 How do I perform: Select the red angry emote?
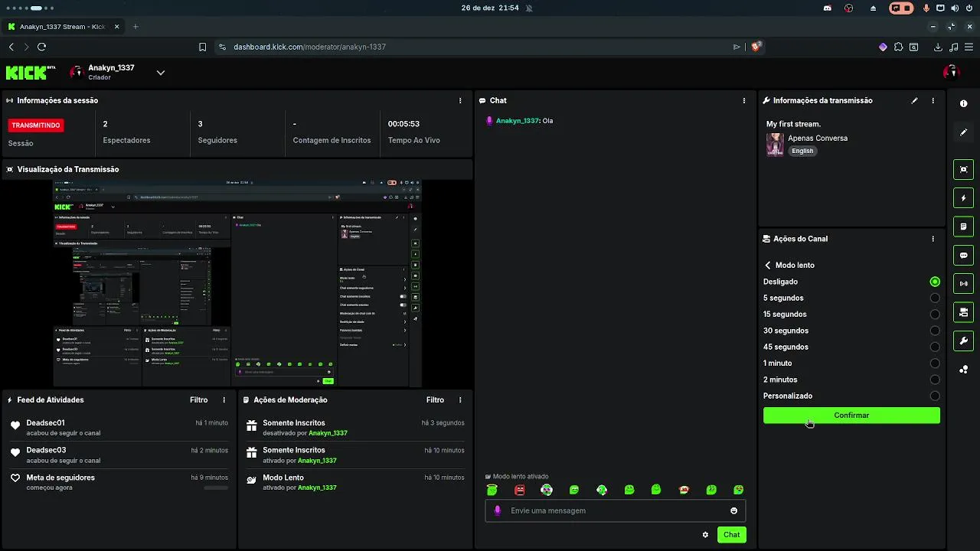coord(520,490)
